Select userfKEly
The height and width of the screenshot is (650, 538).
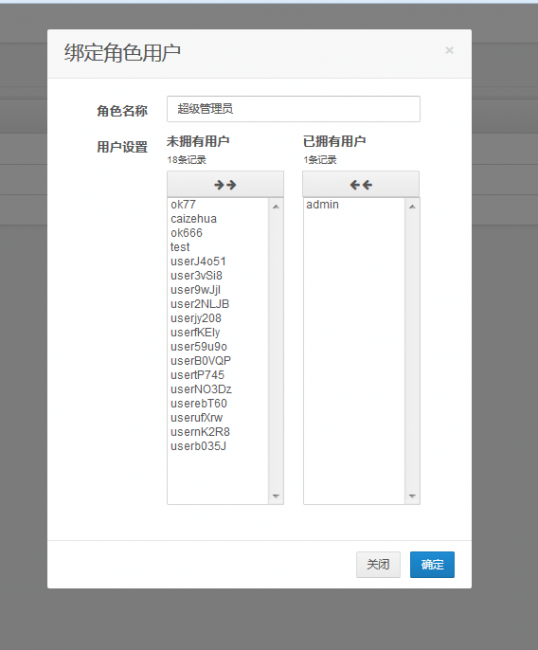pyautogui.click(x=218, y=332)
